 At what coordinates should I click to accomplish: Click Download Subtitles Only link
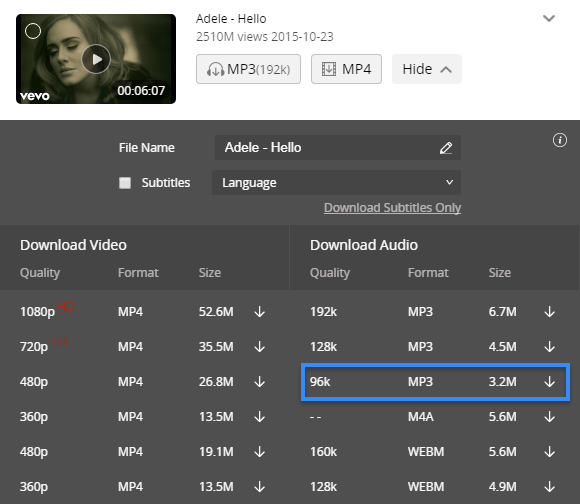392,208
